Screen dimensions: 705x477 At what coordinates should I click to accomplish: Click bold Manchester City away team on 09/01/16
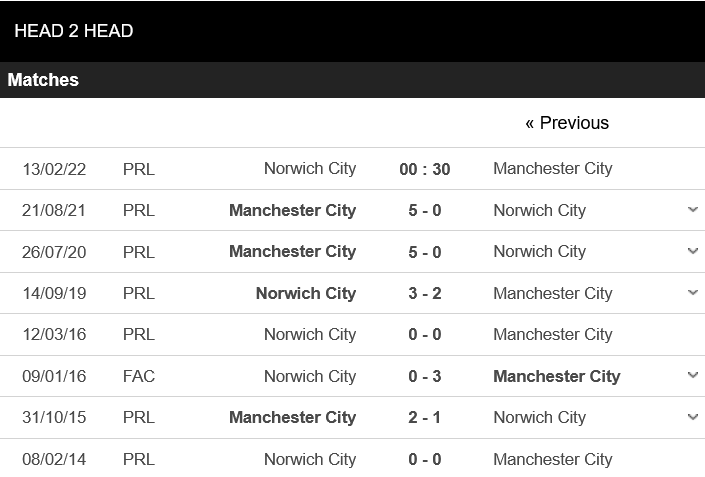(556, 376)
